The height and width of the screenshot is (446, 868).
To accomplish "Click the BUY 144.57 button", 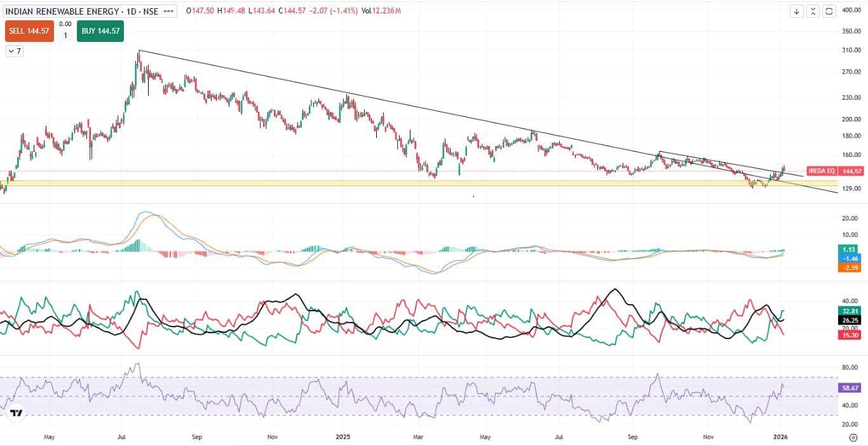I will tap(100, 30).
